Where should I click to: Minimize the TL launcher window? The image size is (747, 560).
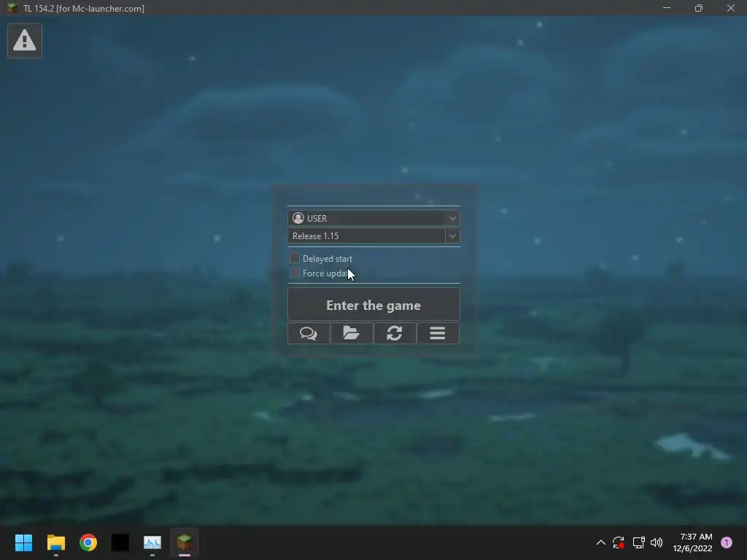click(x=667, y=8)
